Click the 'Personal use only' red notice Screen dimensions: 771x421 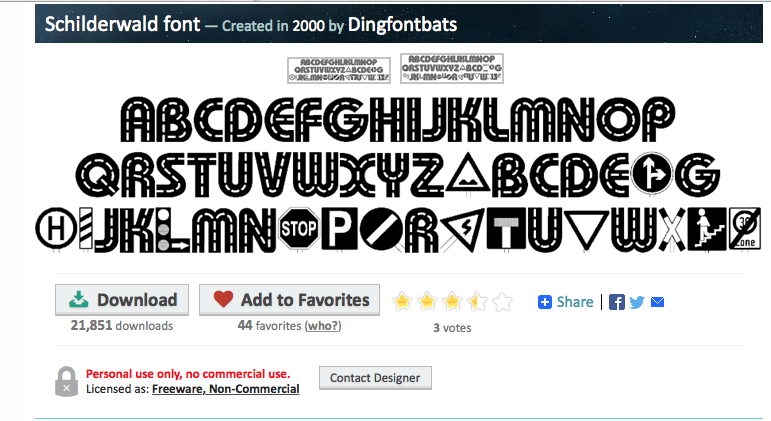point(188,374)
